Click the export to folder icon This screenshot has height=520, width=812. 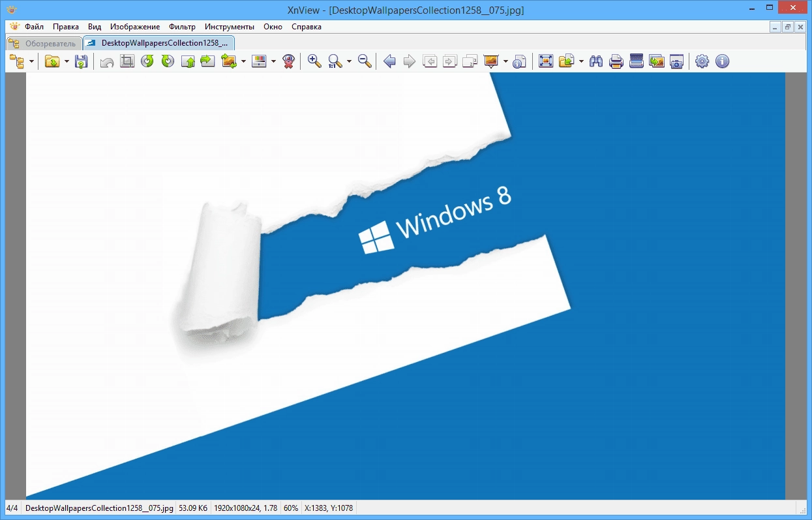(x=566, y=61)
